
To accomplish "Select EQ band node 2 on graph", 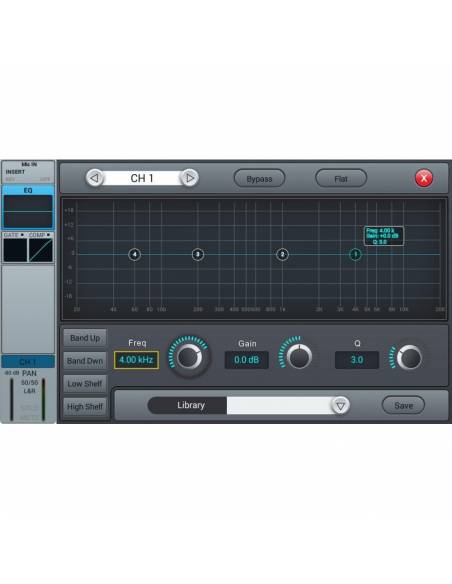I will pyautogui.click(x=283, y=255).
